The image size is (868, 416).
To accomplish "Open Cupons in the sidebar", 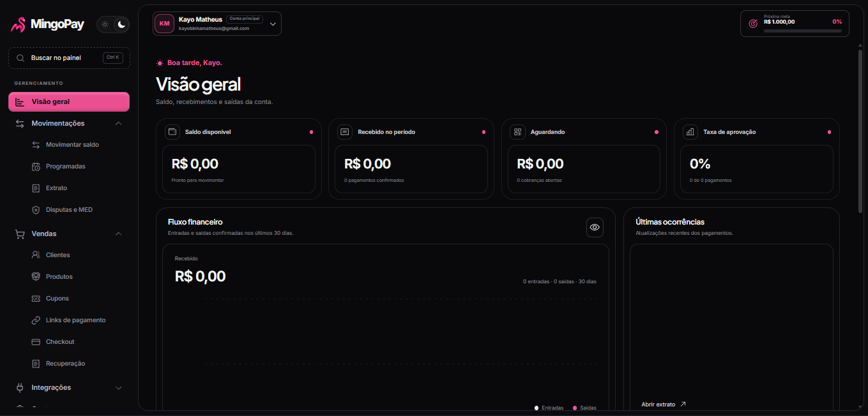I will click(57, 299).
